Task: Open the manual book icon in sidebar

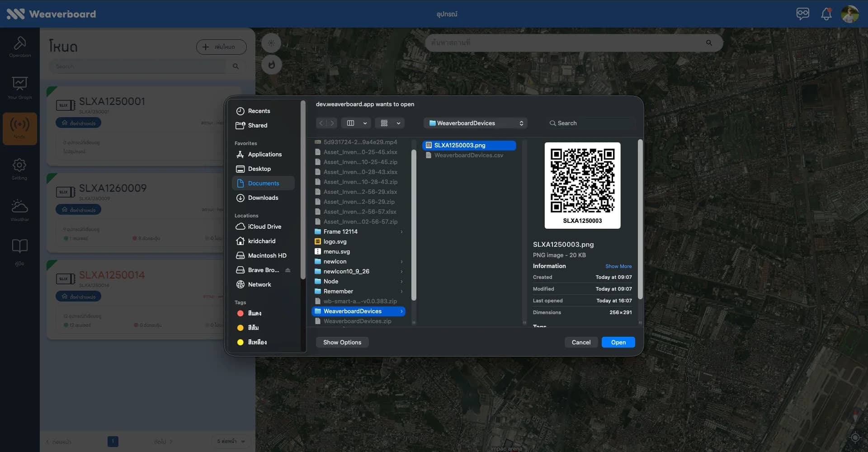Action: click(19, 252)
